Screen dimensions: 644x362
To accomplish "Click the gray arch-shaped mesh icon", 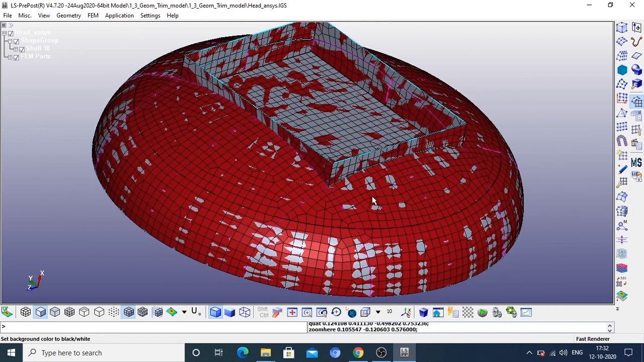I will tap(622, 141).
